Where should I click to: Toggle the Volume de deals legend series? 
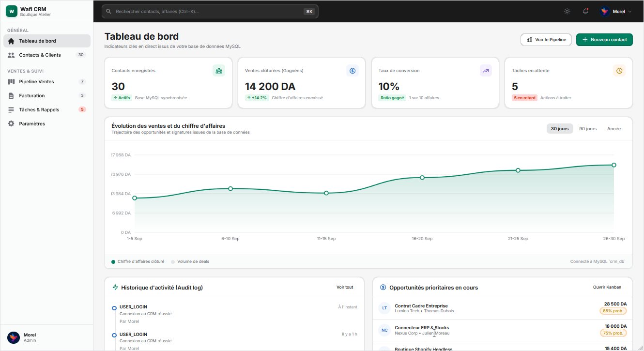pos(190,261)
